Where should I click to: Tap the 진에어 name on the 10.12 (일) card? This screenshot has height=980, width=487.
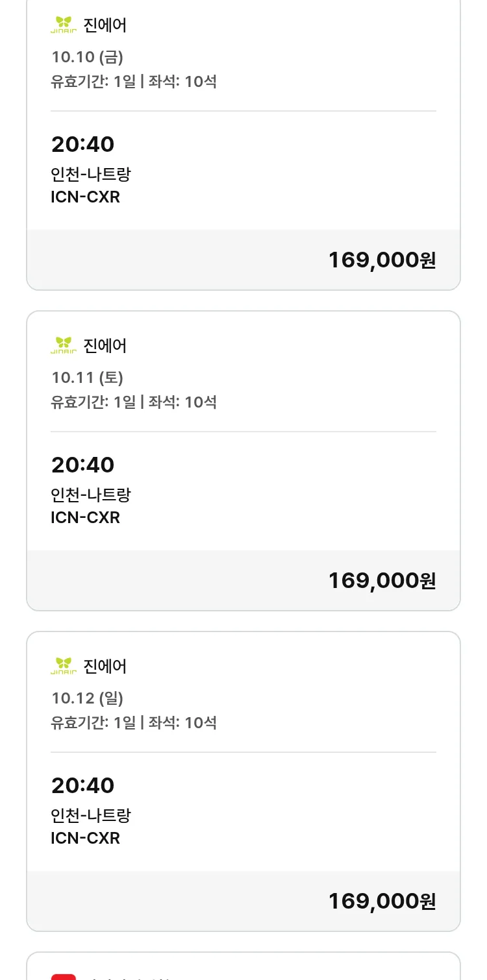(105, 666)
